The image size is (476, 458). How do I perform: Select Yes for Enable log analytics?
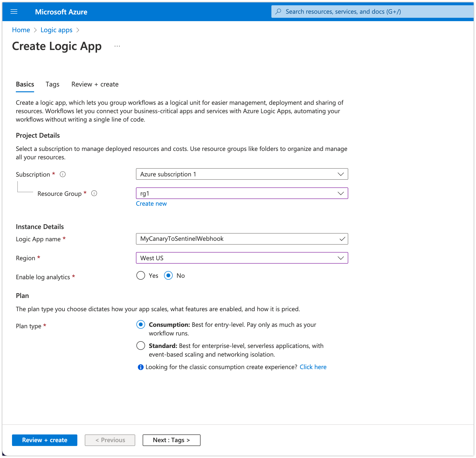click(140, 276)
